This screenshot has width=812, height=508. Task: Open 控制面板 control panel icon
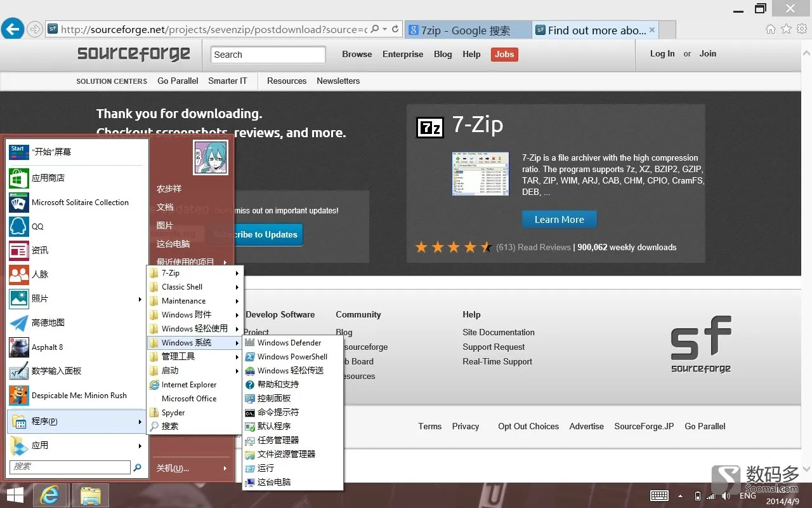pyautogui.click(x=250, y=399)
